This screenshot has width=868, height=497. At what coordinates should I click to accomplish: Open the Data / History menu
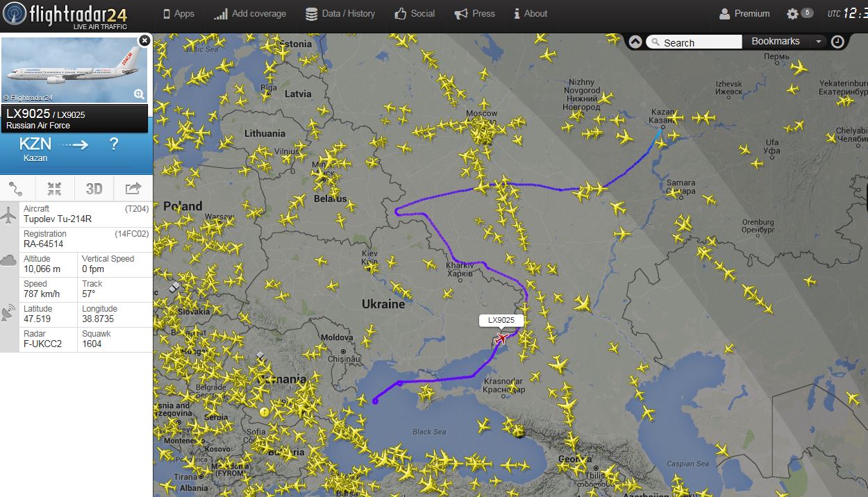[340, 14]
